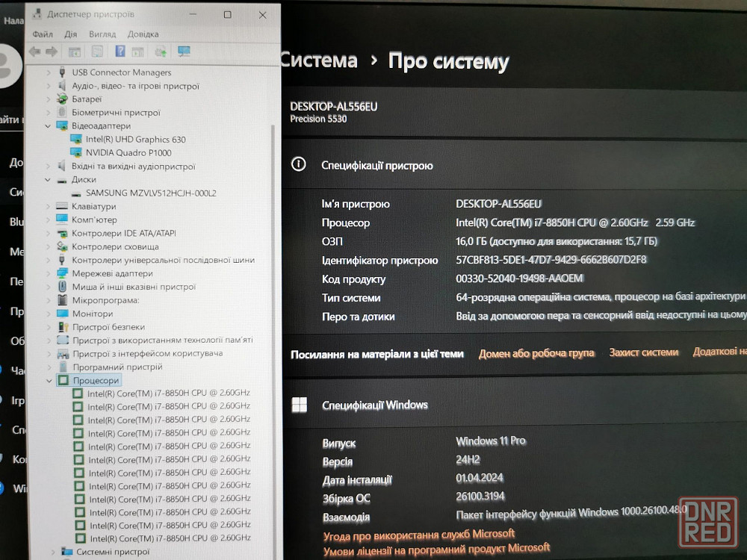Click the Процесори category icon
Screen dimensions: 747x560
63,380
